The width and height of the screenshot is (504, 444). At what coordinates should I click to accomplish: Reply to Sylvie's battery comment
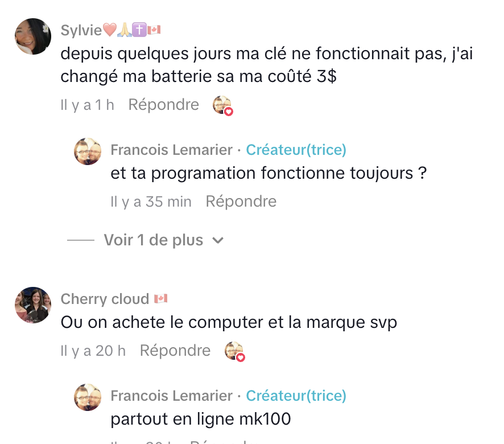coord(164,105)
